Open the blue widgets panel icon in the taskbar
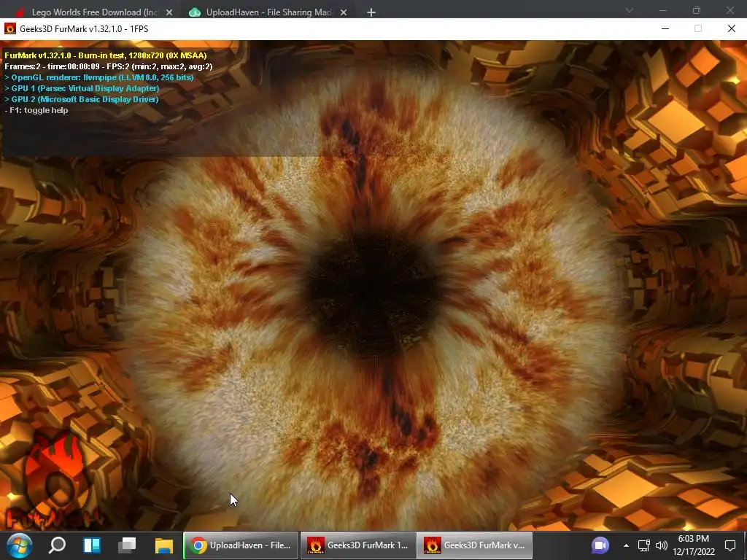Screen dimensions: 747x560 92,545
